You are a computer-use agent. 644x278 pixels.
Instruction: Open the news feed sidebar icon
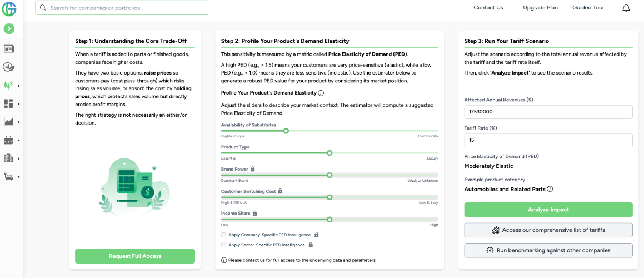pyautogui.click(x=9, y=49)
